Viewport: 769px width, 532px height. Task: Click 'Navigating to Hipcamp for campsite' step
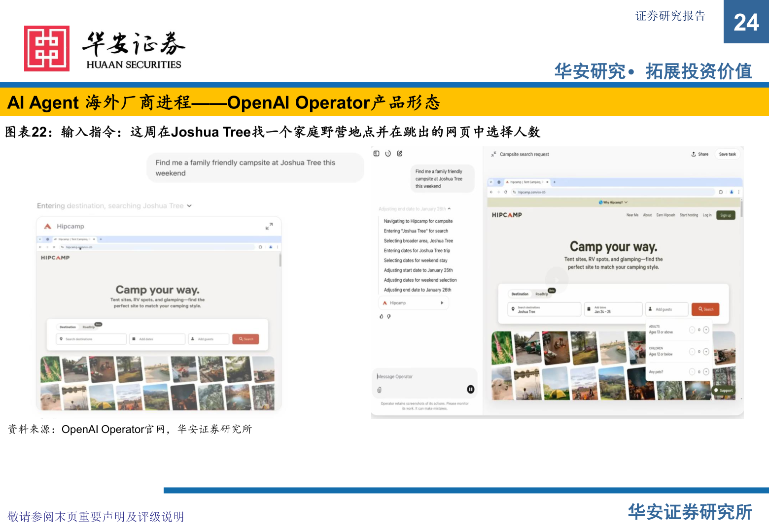pyautogui.click(x=418, y=221)
